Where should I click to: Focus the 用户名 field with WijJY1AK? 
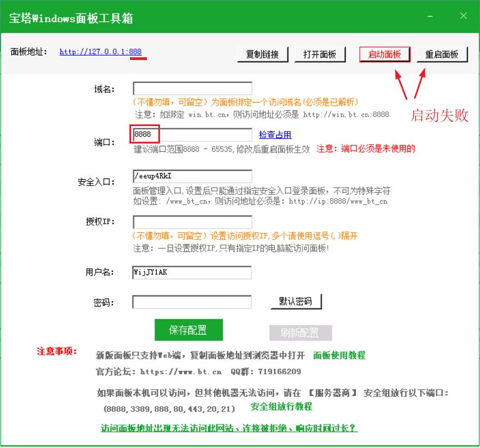[192, 272]
